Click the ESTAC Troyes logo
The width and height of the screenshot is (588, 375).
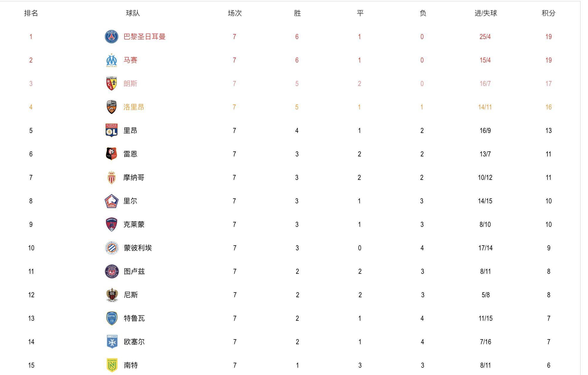(112, 318)
